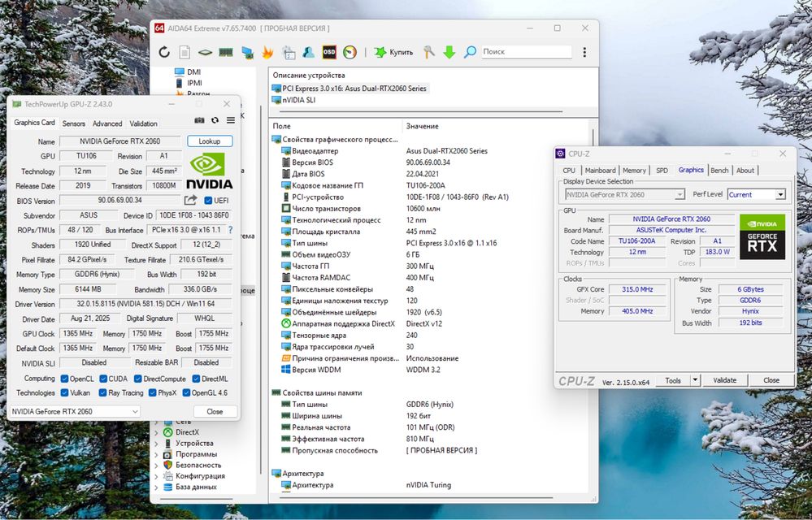812x520 pixels.
Task: Select the DirectX item in AIDA64 tree
Action: [187, 432]
